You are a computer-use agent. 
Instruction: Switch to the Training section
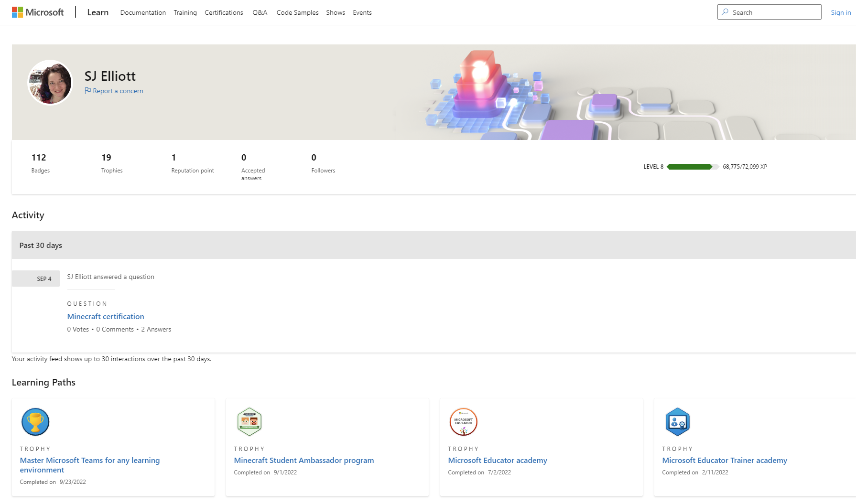click(185, 12)
